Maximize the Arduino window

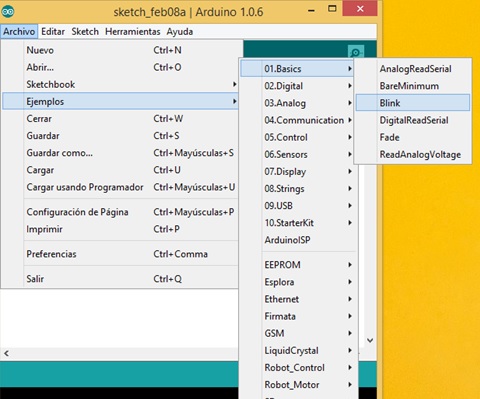[332, 9]
